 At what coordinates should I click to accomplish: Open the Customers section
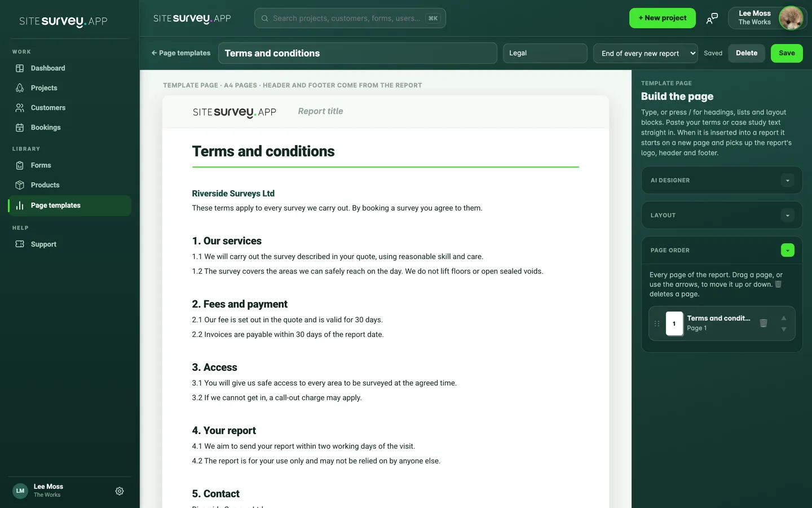point(70,108)
